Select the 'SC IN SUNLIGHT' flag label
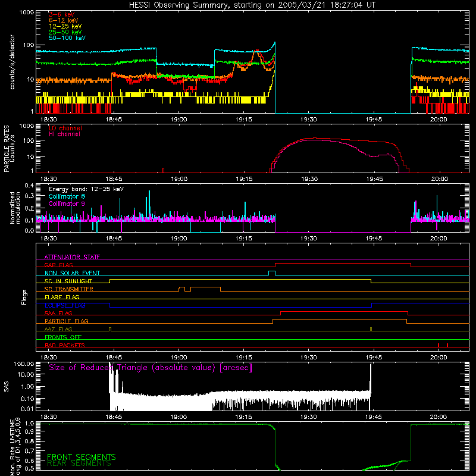The width and height of the screenshot is (476, 476). [x=68, y=281]
